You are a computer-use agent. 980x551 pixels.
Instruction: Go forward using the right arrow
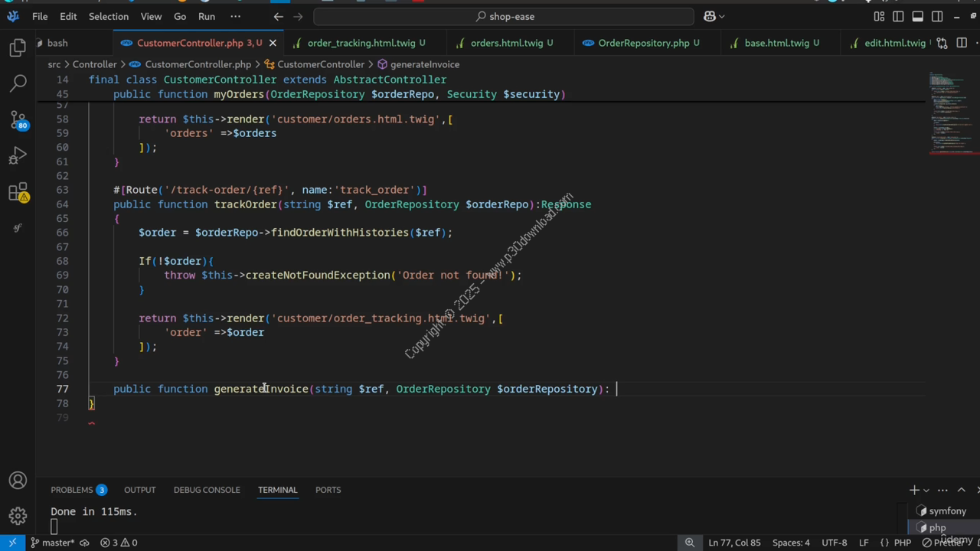click(x=299, y=16)
